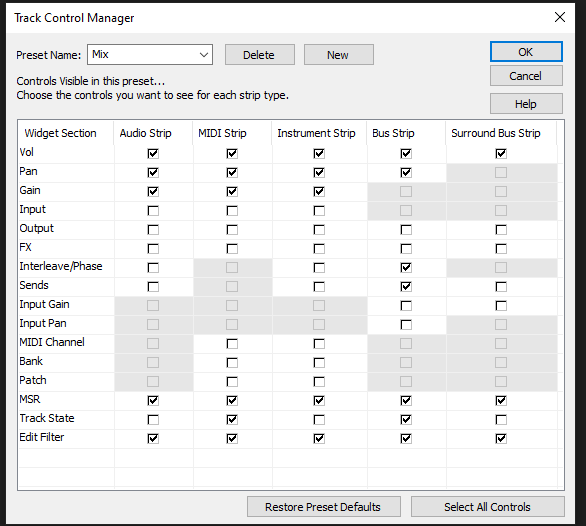Viewport: 586px width, 526px height.
Task: Cancel the Track Control Manager dialog
Action: pyautogui.click(x=526, y=76)
